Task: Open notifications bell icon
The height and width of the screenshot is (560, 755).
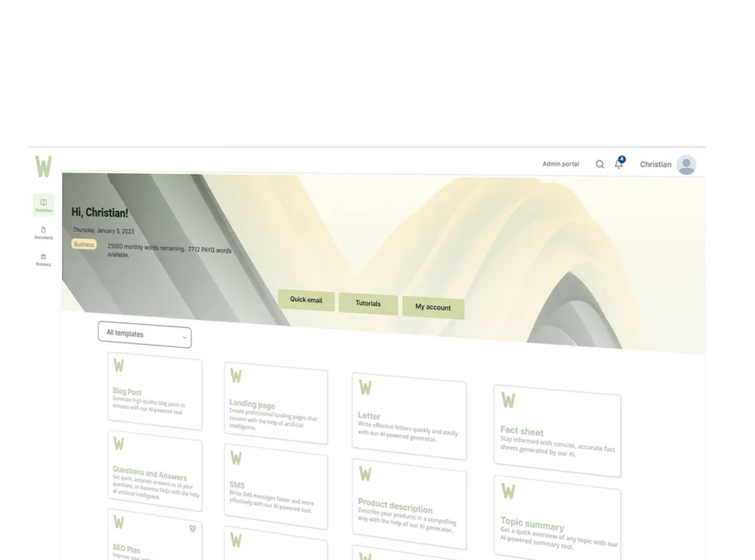Action: click(619, 164)
